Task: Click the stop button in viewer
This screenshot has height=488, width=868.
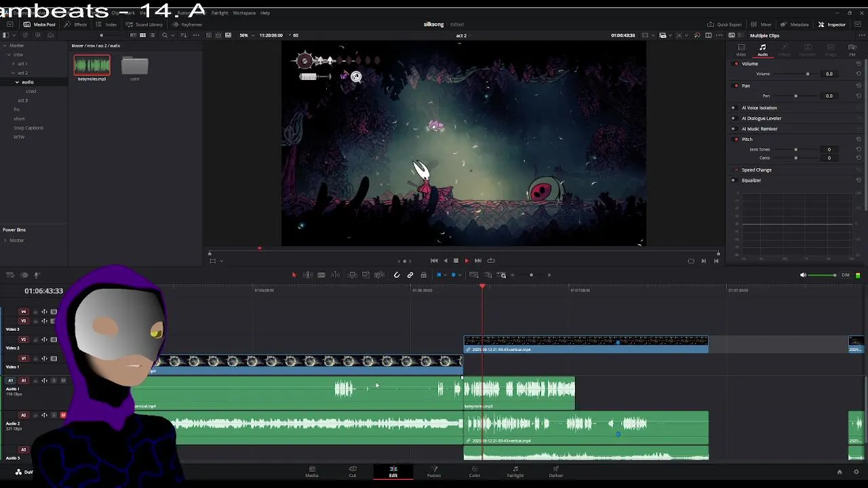Action: 456,260
